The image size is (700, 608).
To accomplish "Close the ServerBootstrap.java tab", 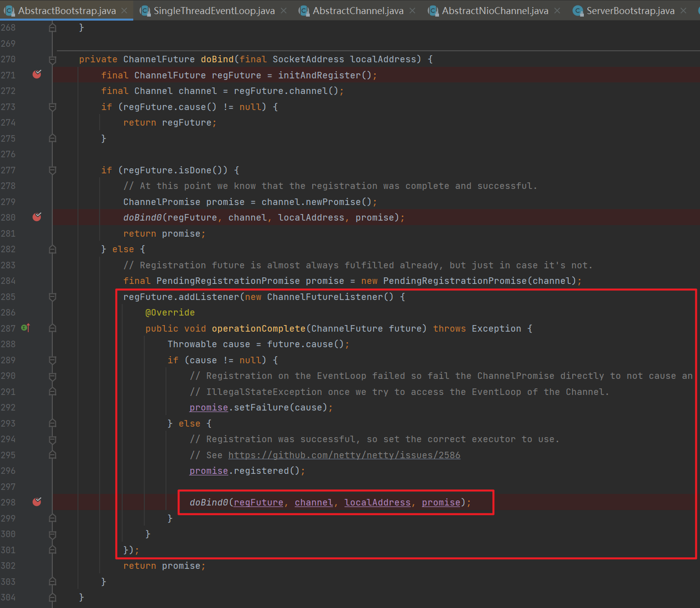I will pos(683,11).
